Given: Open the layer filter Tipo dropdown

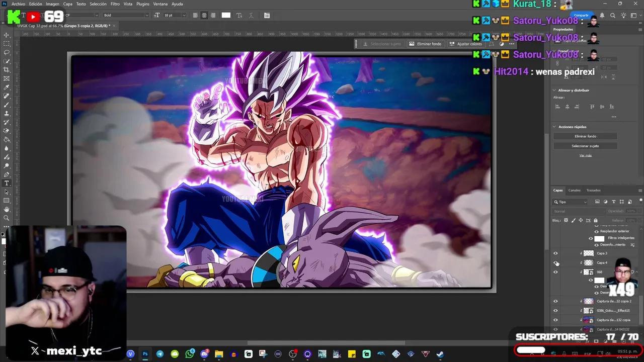Looking at the screenshot, I should pyautogui.click(x=571, y=202).
